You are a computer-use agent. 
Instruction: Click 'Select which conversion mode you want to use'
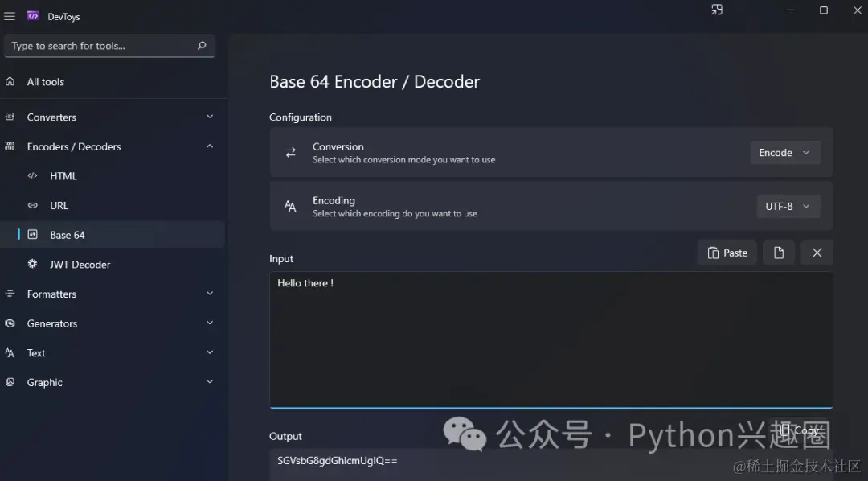[403, 159]
